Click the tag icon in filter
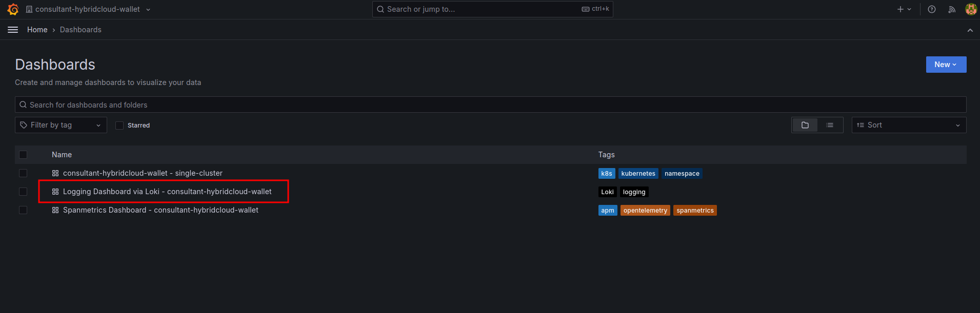Viewport: 980px width, 313px height. point(24,125)
